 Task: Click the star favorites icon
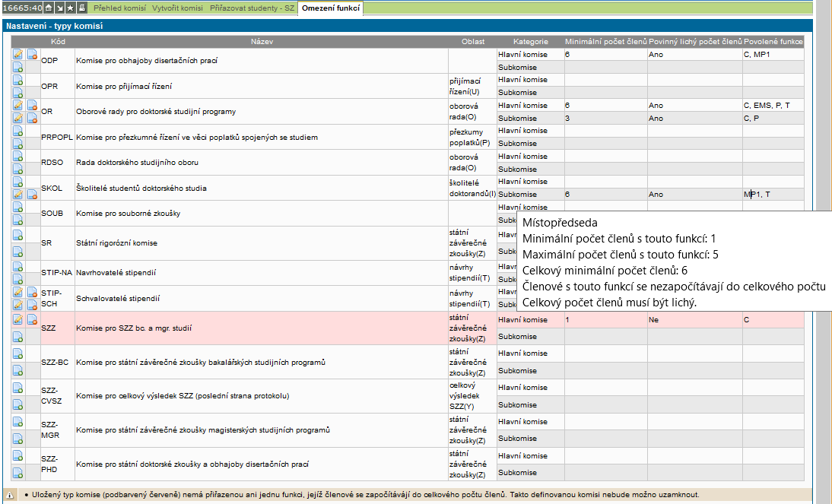point(70,8)
